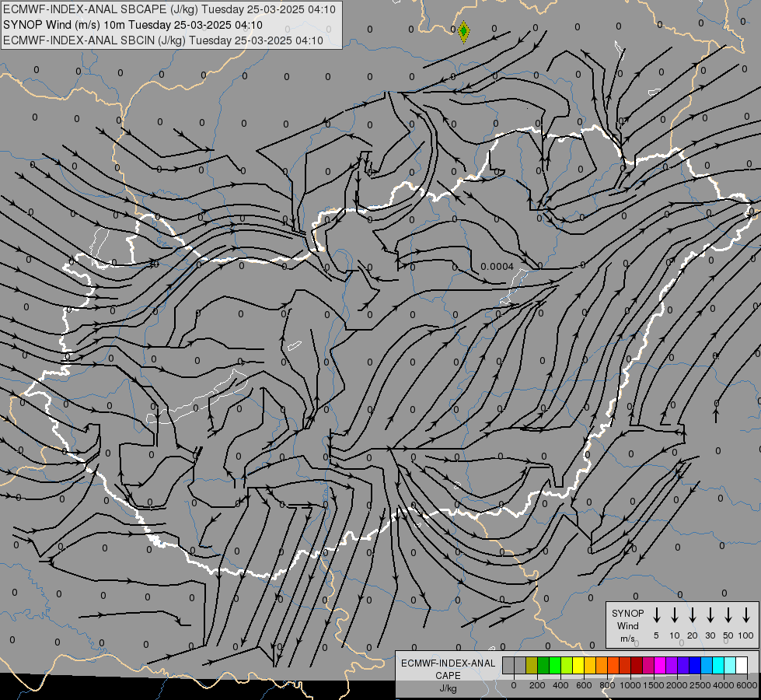The image size is (761, 700).
Task: Pick the pure blue swatch before 2500 tick
Action: [x=694, y=665]
